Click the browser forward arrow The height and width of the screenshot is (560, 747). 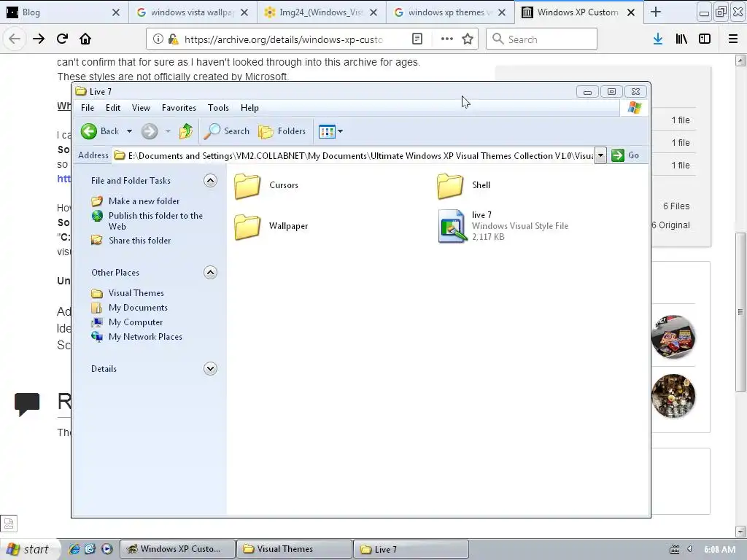[x=39, y=39]
